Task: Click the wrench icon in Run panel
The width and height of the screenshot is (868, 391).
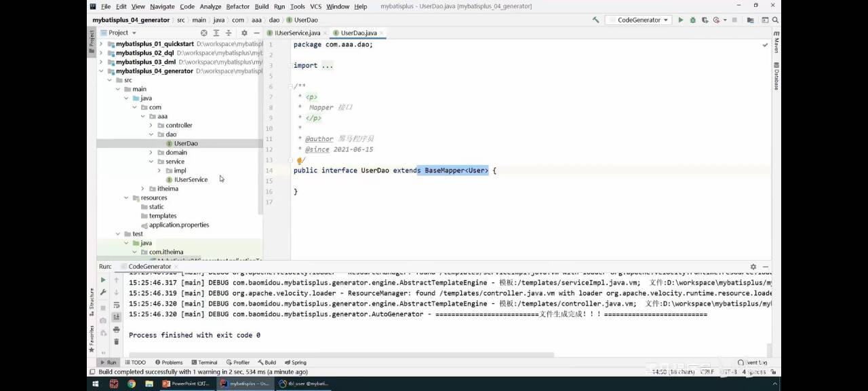Action: click(x=103, y=293)
